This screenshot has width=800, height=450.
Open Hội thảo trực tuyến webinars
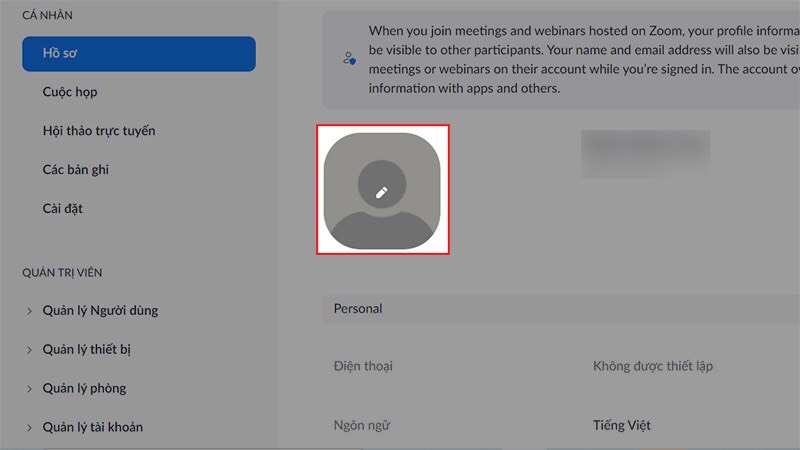click(99, 131)
